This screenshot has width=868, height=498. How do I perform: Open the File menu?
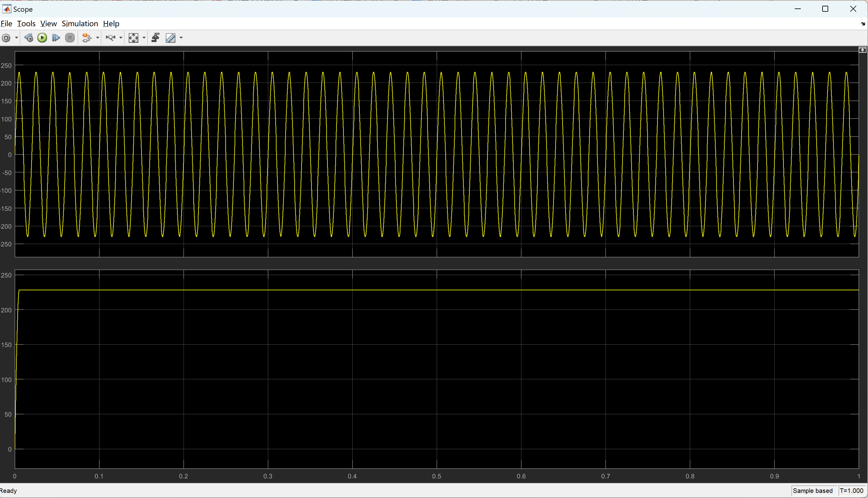tap(6, 23)
